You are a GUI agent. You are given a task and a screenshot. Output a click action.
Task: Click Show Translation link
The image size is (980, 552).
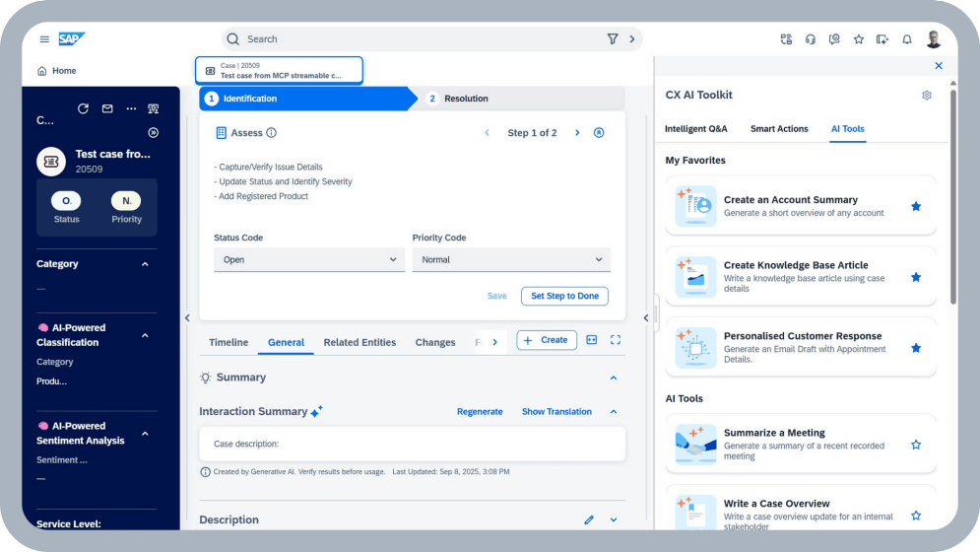(556, 412)
